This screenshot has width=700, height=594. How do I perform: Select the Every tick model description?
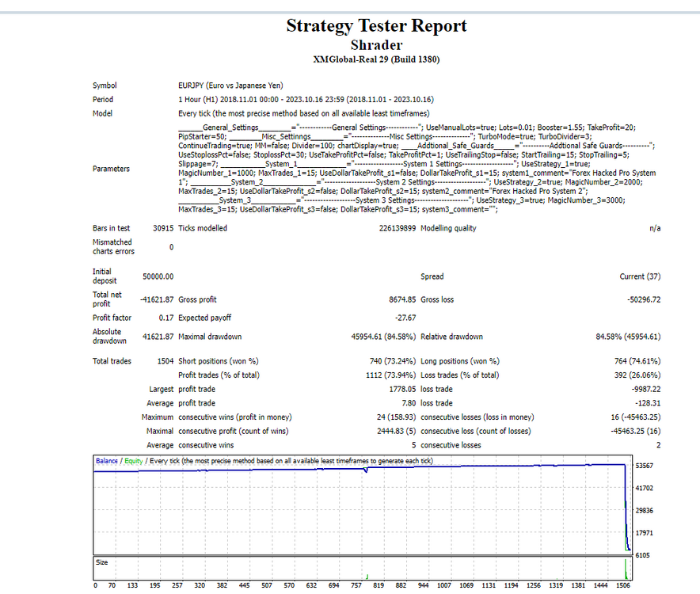tap(303, 113)
